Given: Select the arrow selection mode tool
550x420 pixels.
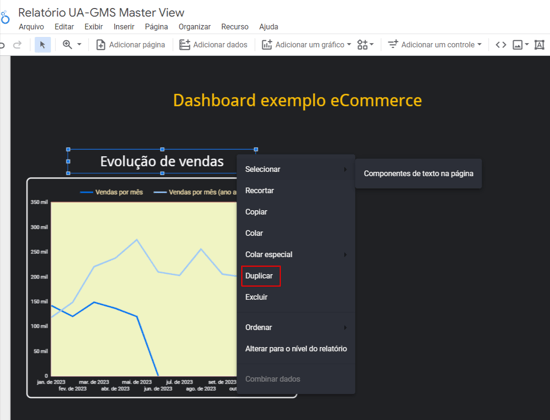Looking at the screenshot, I should (42, 45).
